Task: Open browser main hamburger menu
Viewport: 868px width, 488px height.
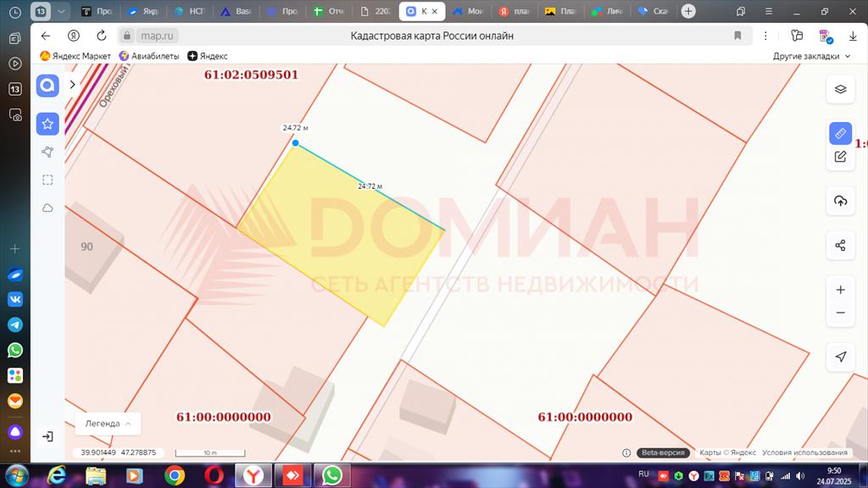Action: pos(768,11)
